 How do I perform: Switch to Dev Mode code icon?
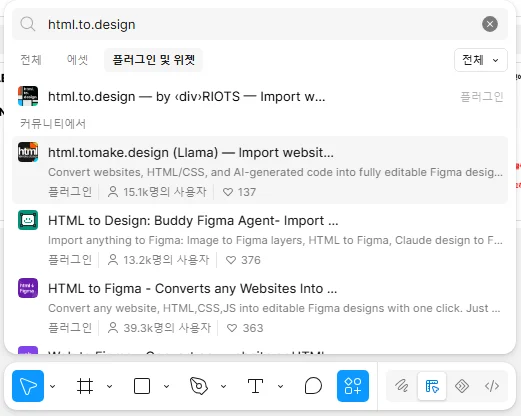click(492, 386)
